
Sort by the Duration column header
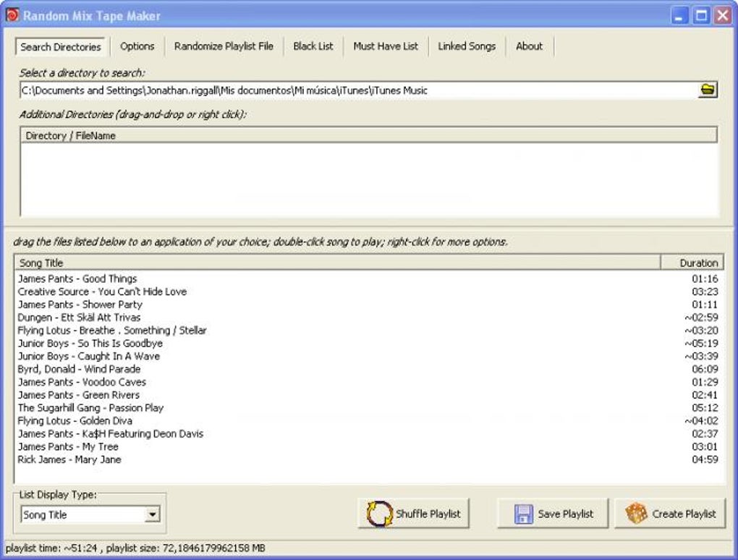[692, 263]
